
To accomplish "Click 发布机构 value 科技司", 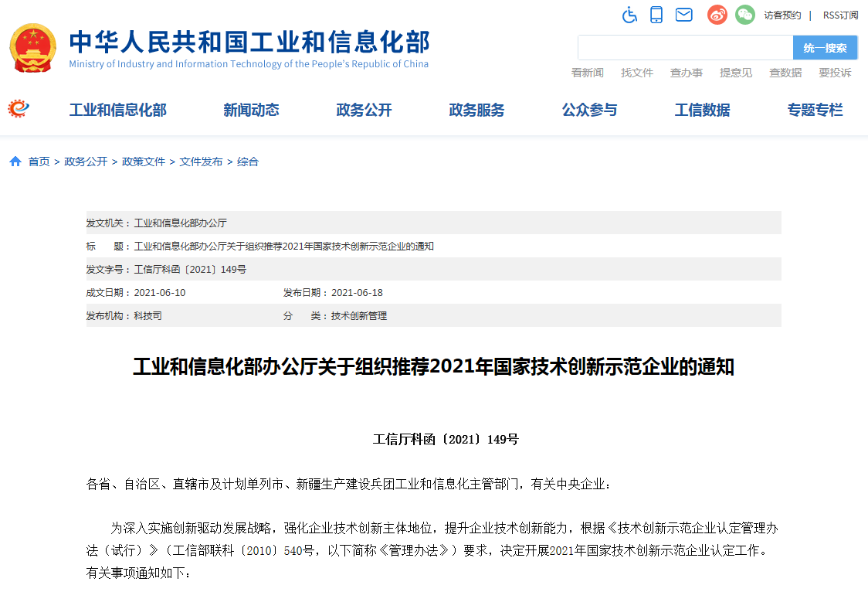I will (x=147, y=316).
